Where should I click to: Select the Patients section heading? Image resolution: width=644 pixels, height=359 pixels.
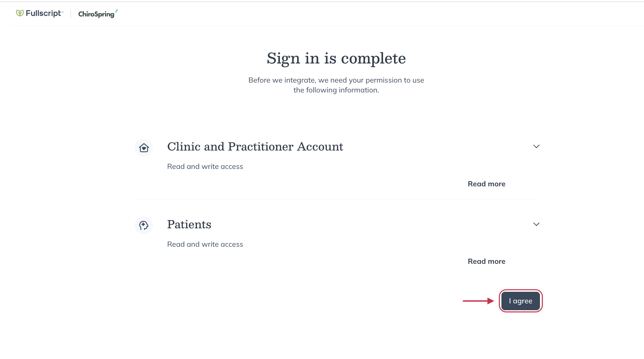click(189, 225)
